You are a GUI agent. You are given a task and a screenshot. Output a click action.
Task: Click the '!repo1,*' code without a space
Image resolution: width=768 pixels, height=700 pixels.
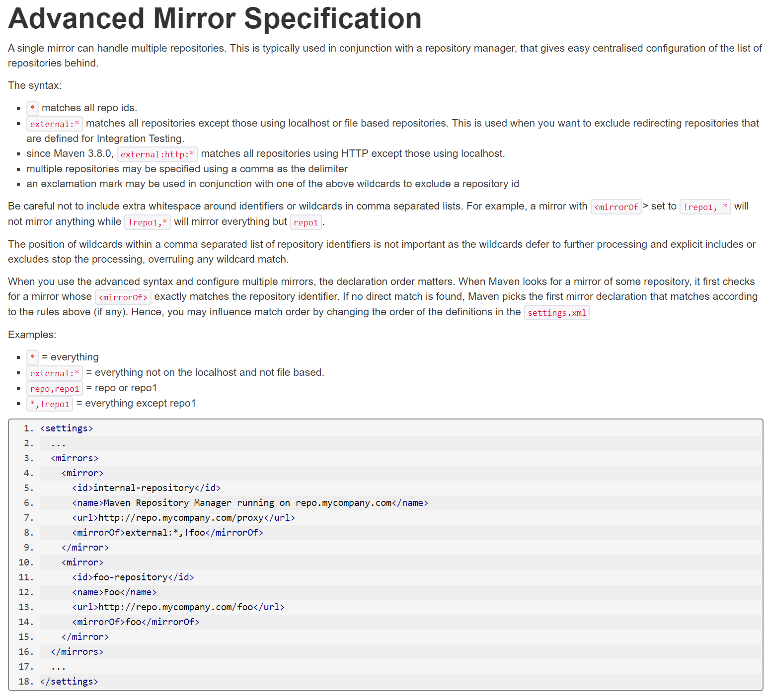tap(148, 222)
